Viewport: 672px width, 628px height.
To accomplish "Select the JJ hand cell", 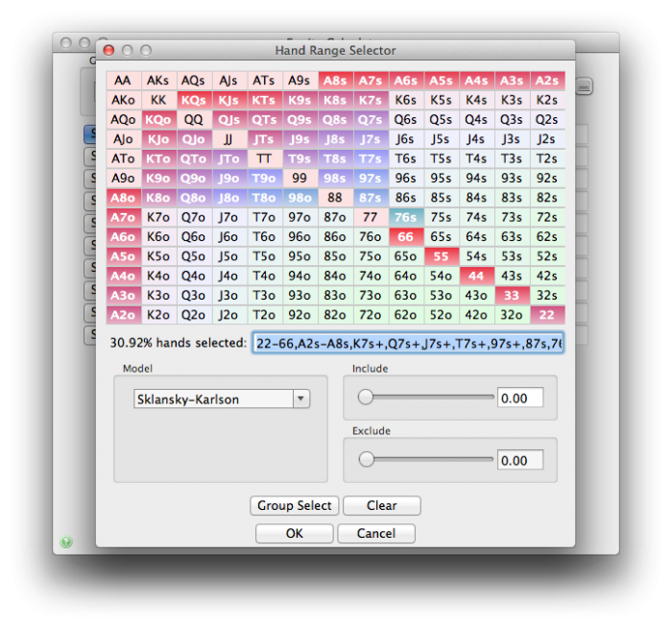I will (x=229, y=139).
